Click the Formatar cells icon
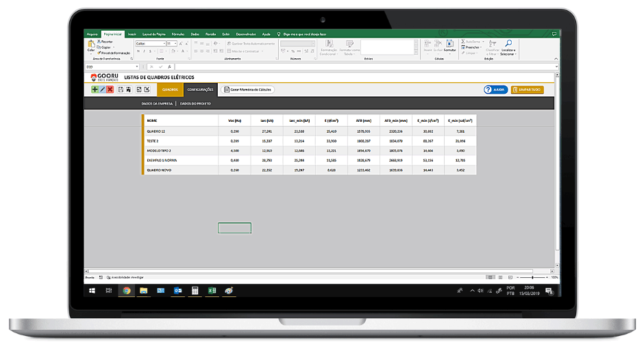The image size is (644, 349). pos(449,45)
